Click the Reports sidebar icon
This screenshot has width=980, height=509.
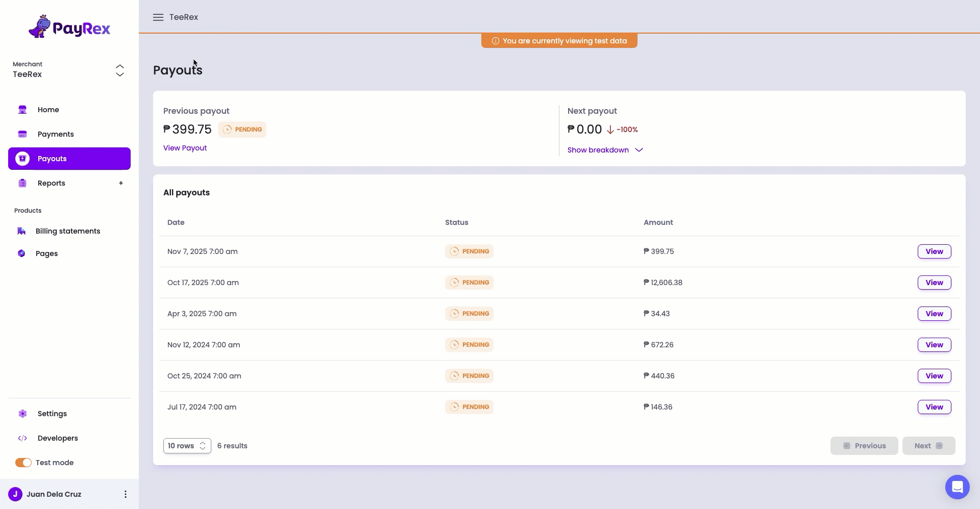point(22,183)
